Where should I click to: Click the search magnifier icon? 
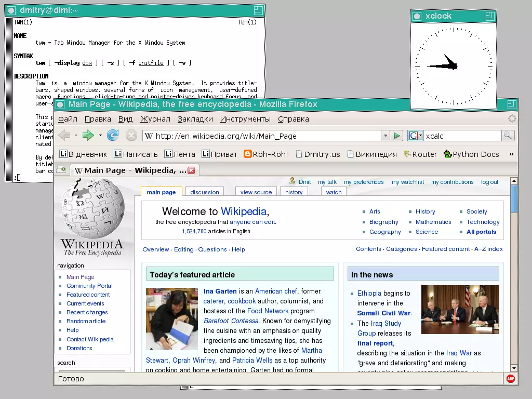pyautogui.click(x=508, y=136)
